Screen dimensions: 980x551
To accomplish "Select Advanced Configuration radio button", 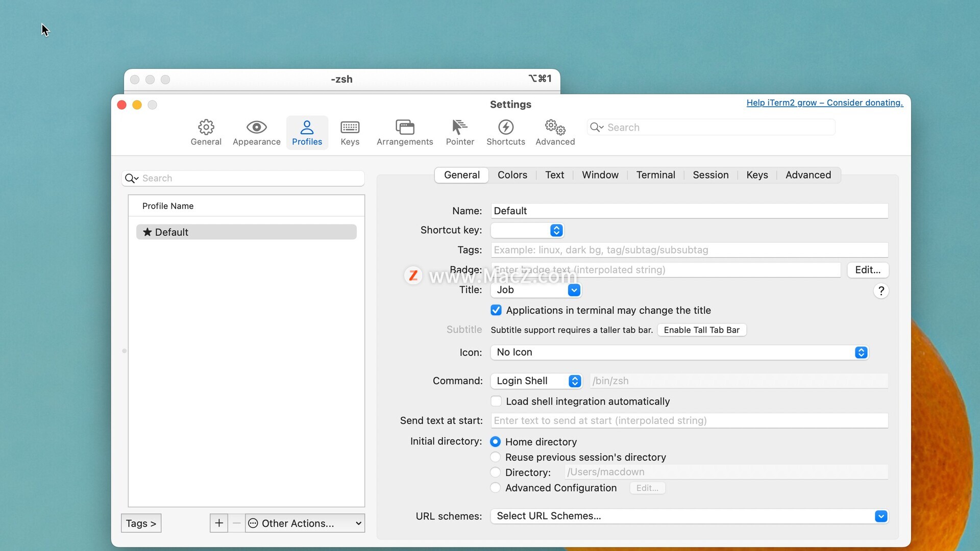I will (x=495, y=488).
